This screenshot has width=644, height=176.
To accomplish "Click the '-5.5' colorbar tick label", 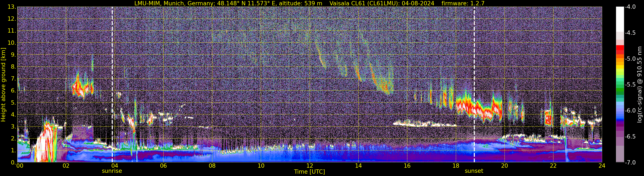I will point(630,85).
